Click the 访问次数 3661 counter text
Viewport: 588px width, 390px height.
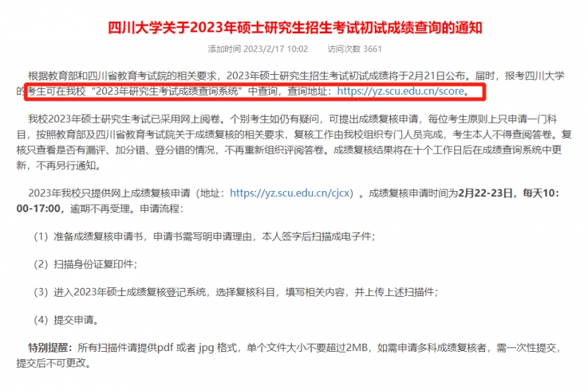tap(354, 49)
